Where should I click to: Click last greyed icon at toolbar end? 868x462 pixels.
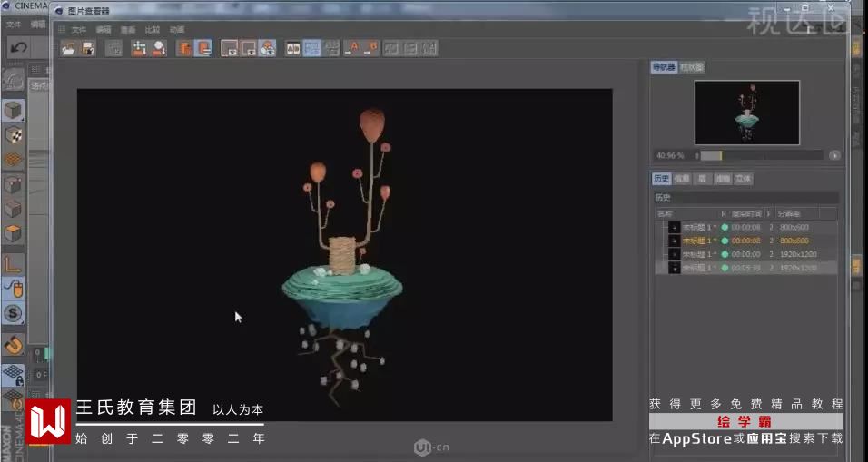click(x=430, y=49)
